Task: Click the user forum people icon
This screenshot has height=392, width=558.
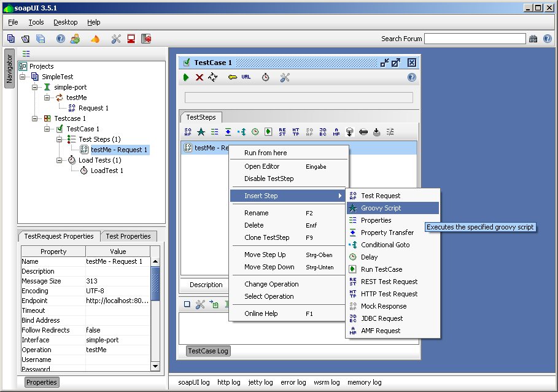Action: click(x=75, y=39)
